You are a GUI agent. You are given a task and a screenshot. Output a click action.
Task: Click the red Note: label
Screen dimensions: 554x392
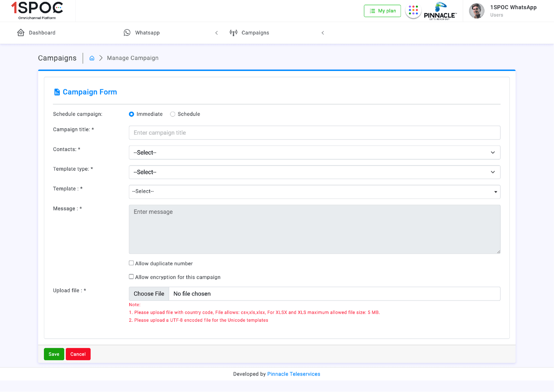pyautogui.click(x=135, y=305)
